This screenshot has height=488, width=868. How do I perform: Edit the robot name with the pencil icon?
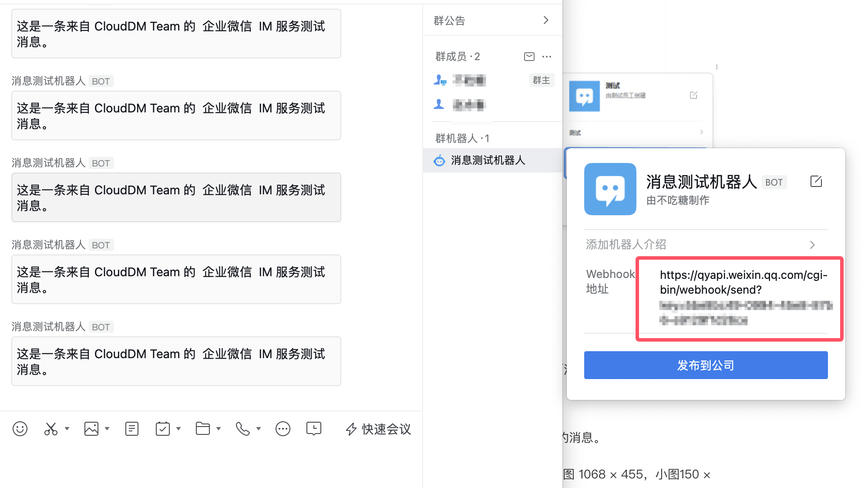click(816, 182)
